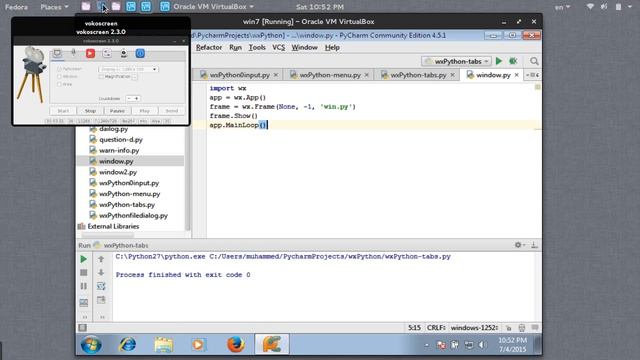Open the Refactor menu

click(209, 48)
